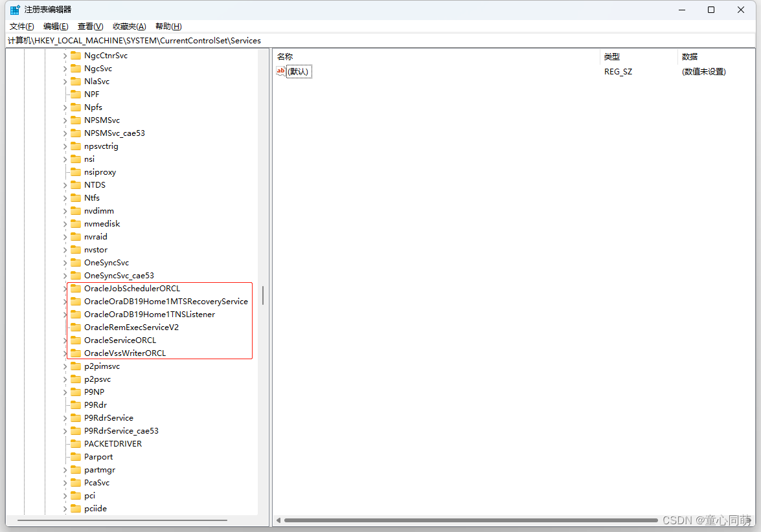Click the folder icon next to Parport

pyautogui.click(x=76, y=457)
